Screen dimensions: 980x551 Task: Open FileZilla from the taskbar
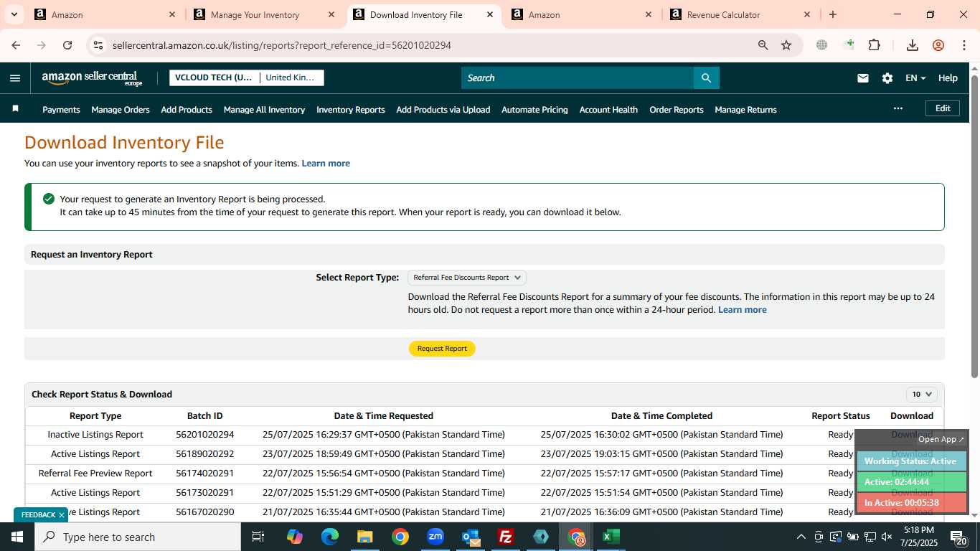pos(506,537)
